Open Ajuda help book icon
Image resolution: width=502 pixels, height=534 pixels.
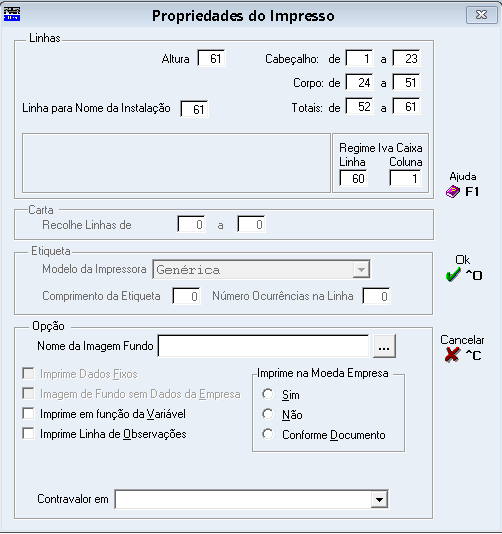(453, 192)
